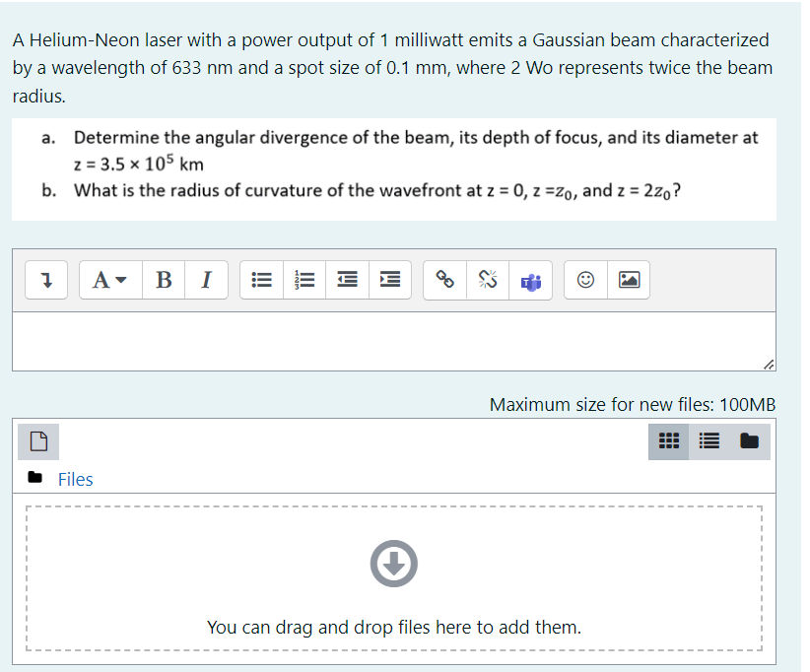The width and height of the screenshot is (810, 672).
Task: Insert an image into the editor
Action: pos(629,280)
